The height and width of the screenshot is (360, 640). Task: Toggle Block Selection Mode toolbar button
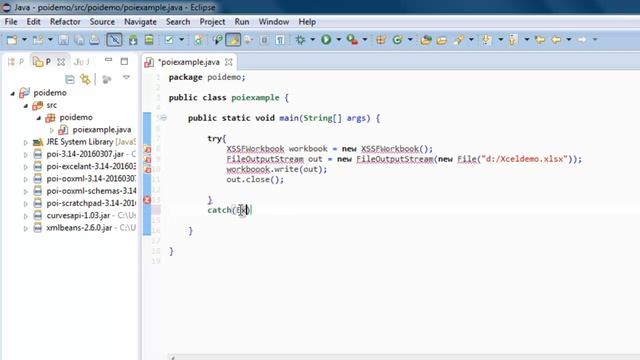tap(264, 40)
